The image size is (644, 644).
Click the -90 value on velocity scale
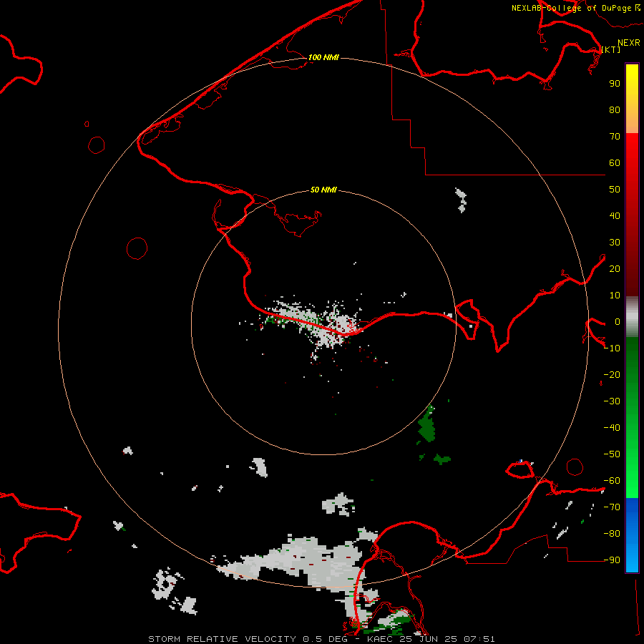pyautogui.click(x=612, y=560)
